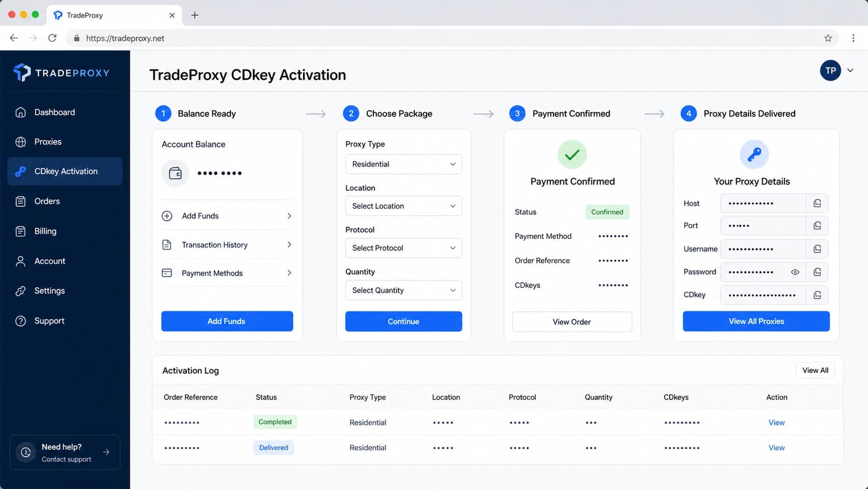Copy the CDkey value
The image size is (868, 489).
(817, 295)
